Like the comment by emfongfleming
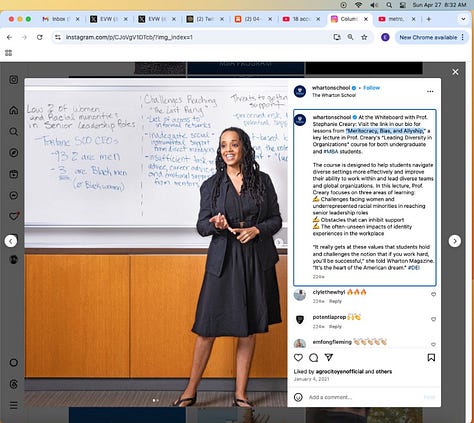 (x=433, y=344)
